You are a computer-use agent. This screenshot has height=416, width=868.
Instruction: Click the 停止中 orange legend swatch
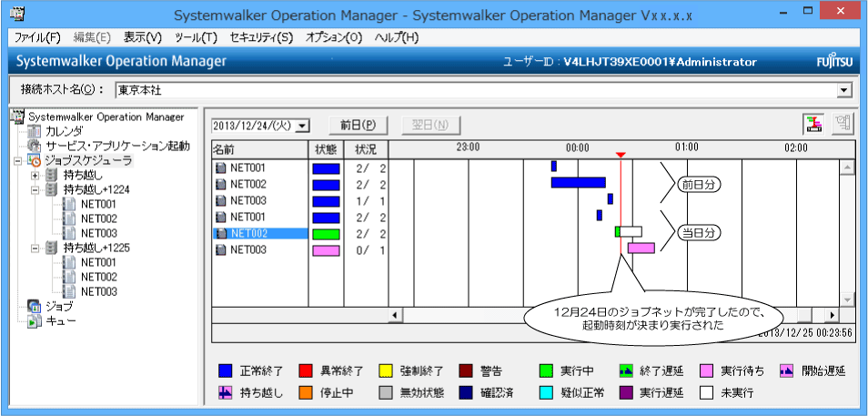(x=306, y=392)
